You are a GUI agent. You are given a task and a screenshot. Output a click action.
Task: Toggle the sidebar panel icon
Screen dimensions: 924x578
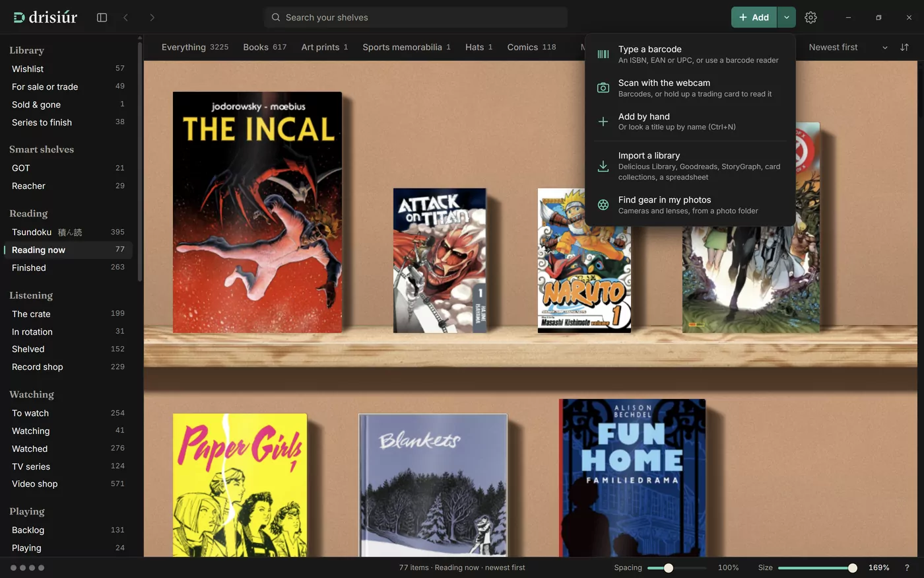click(x=102, y=17)
